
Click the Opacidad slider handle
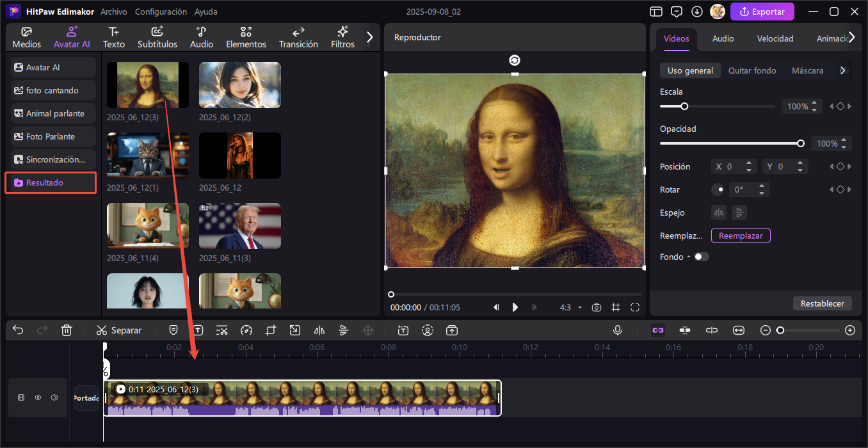coord(801,143)
